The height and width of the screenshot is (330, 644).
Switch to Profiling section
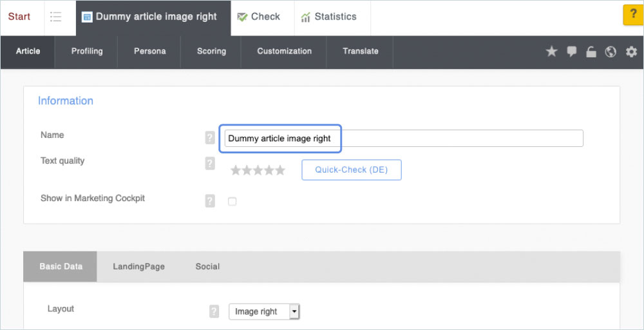tap(87, 52)
